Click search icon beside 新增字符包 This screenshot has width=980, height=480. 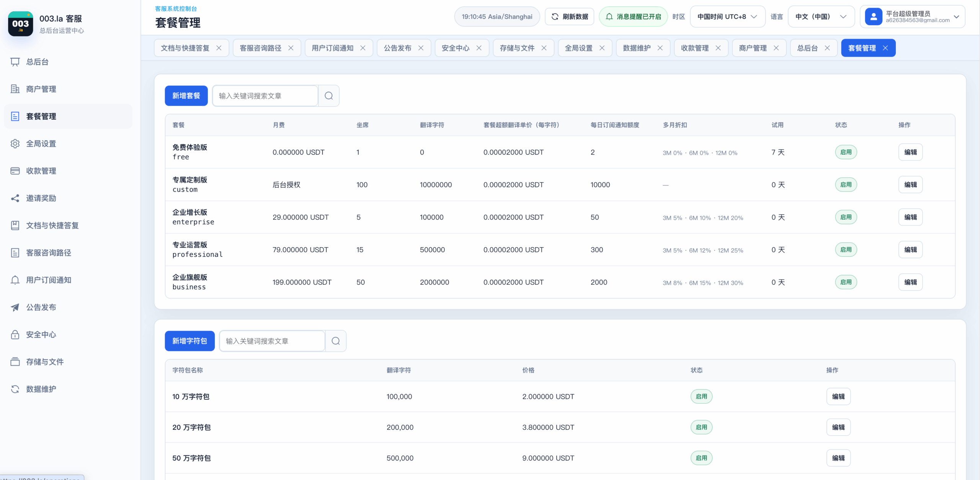point(336,341)
